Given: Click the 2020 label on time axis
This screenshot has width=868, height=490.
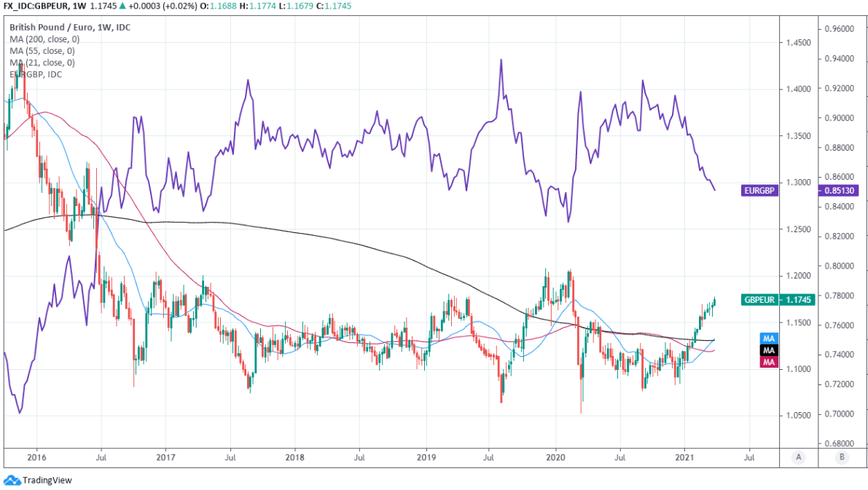Looking at the screenshot, I should pos(555,457).
